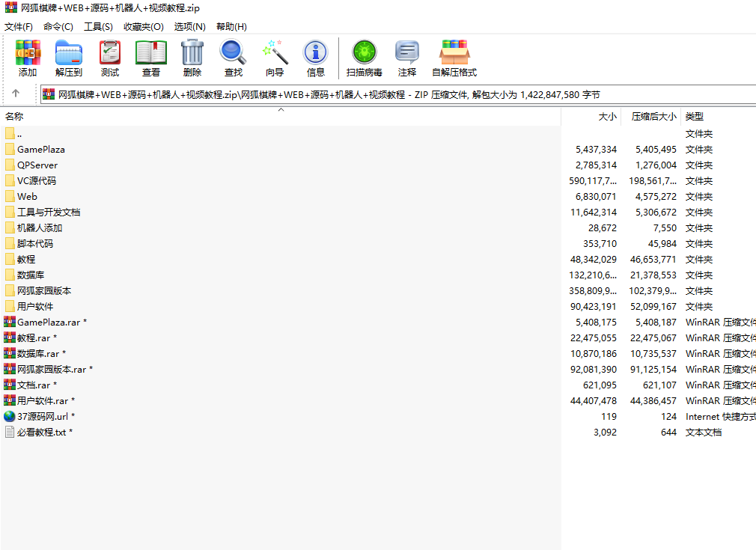This screenshot has height=550, width=756.
Task: Open the 选项(N) menu
Action: (x=190, y=26)
